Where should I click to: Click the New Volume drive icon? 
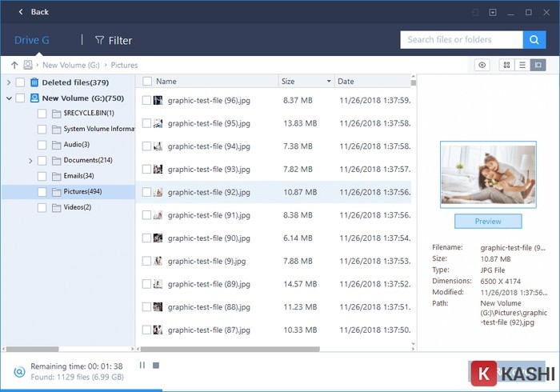coord(34,98)
